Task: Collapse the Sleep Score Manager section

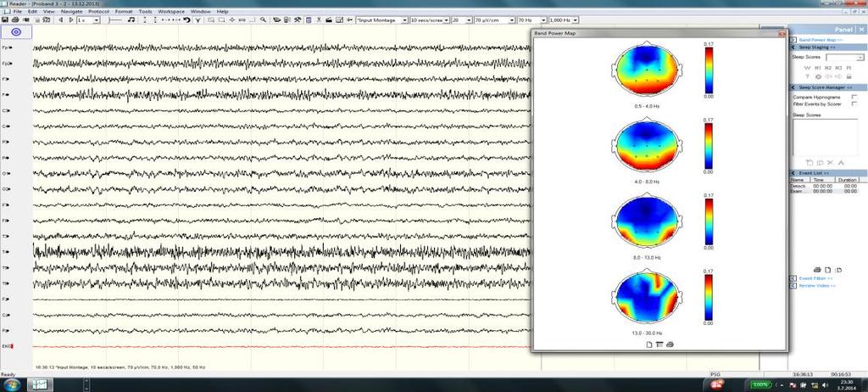Action: pos(793,87)
